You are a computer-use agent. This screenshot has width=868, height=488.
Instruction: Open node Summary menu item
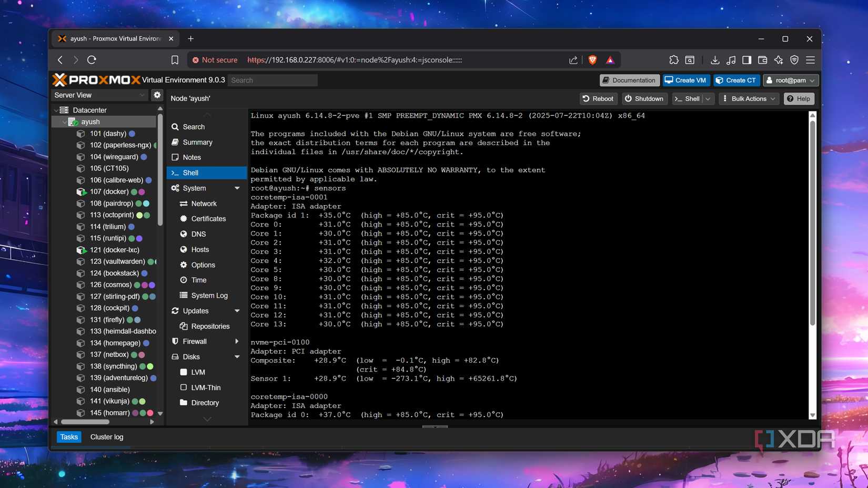207,142
